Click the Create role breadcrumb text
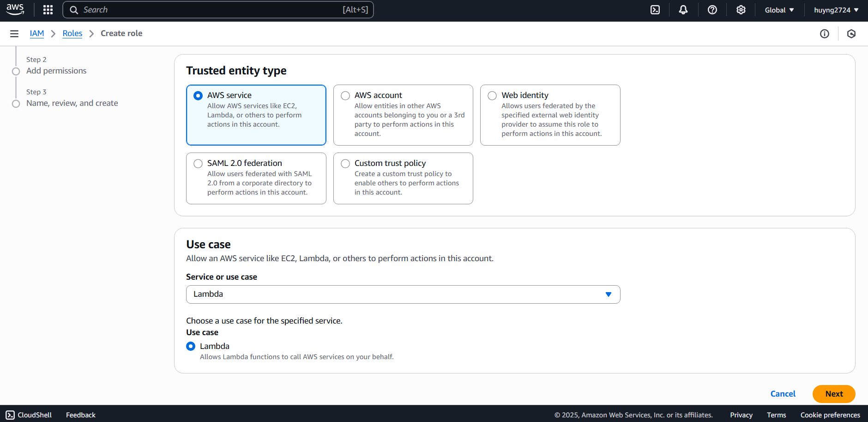The image size is (868, 422). coord(121,33)
